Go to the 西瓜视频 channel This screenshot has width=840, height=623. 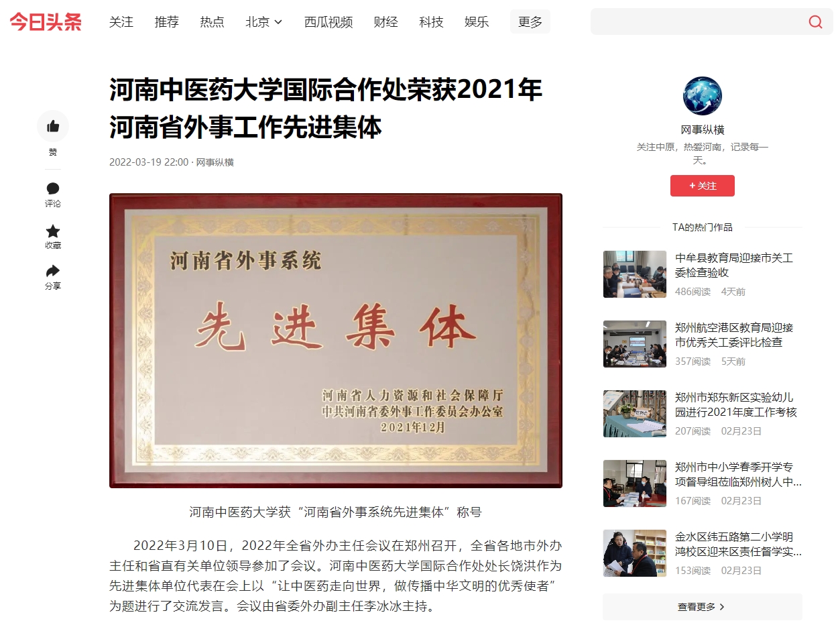pos(328,22)
